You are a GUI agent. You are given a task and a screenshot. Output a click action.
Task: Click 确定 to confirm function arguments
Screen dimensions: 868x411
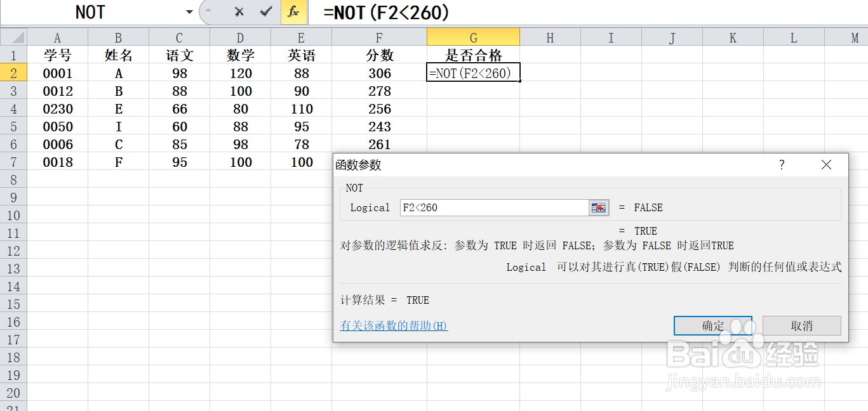tap(713, 325)
